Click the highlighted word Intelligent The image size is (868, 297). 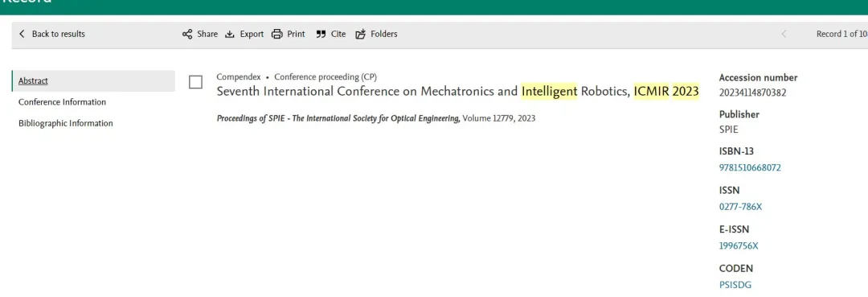(x=549, y=91)
